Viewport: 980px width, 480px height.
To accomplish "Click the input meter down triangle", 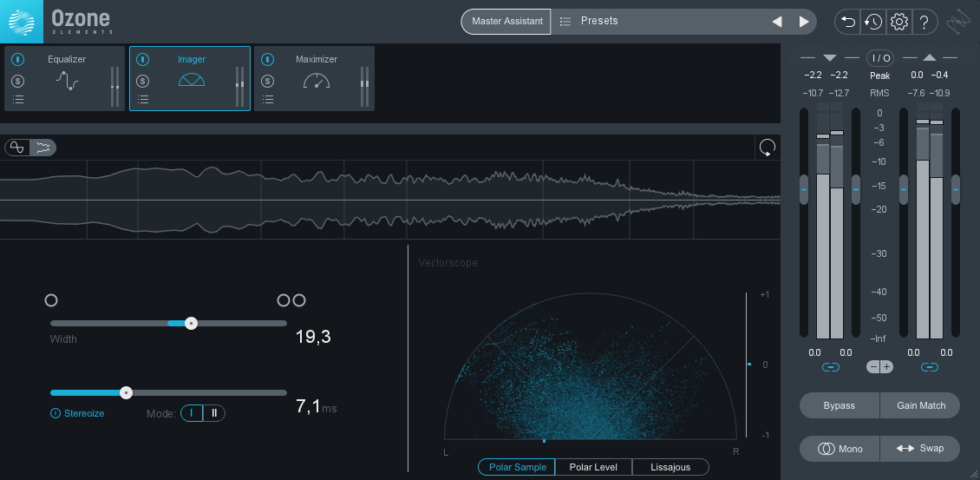I will [x=830, y=57].
